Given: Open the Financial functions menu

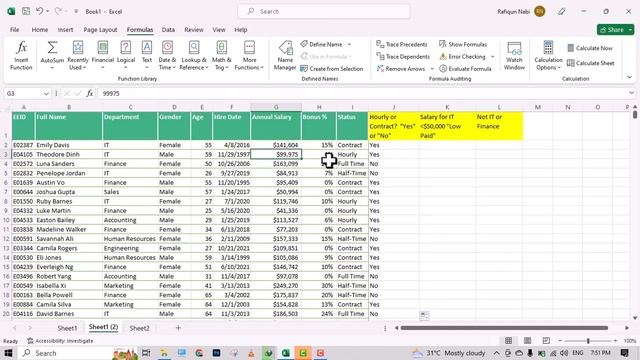Looking at the screenshot, I should coord(102,56).
